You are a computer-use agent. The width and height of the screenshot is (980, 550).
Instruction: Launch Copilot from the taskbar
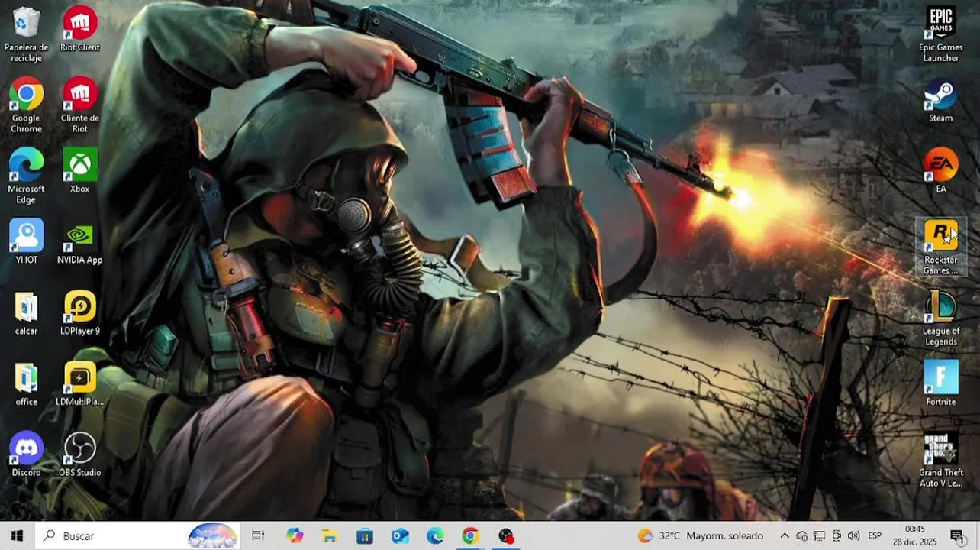[295, 535]
